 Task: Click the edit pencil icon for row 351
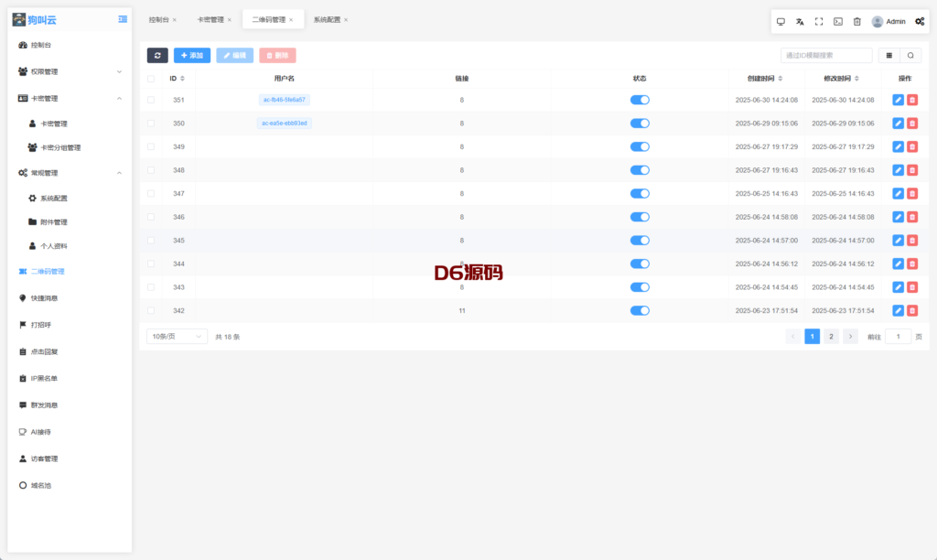898,100
